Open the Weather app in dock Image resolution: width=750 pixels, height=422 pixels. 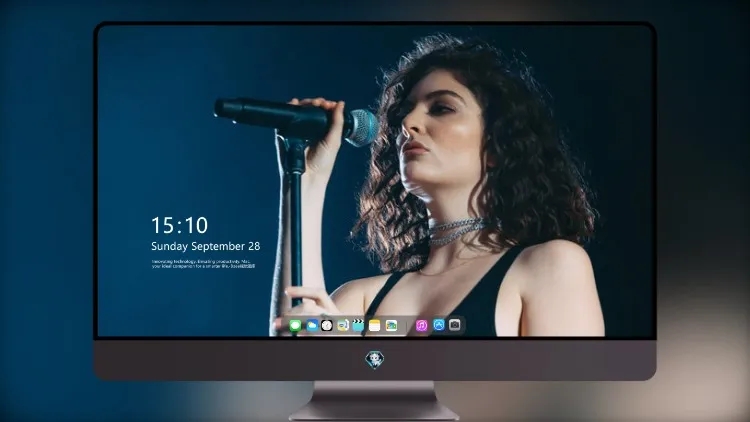pyautogui.click(x=312, y=325)
